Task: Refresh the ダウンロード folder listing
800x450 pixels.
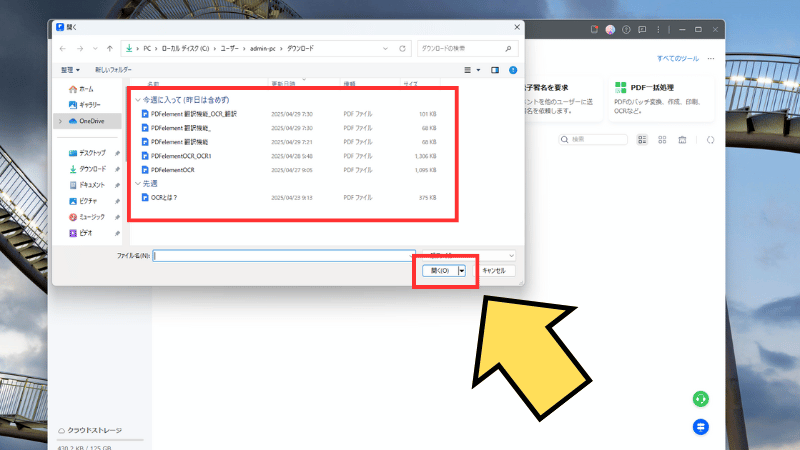Action: coord(402,48)
